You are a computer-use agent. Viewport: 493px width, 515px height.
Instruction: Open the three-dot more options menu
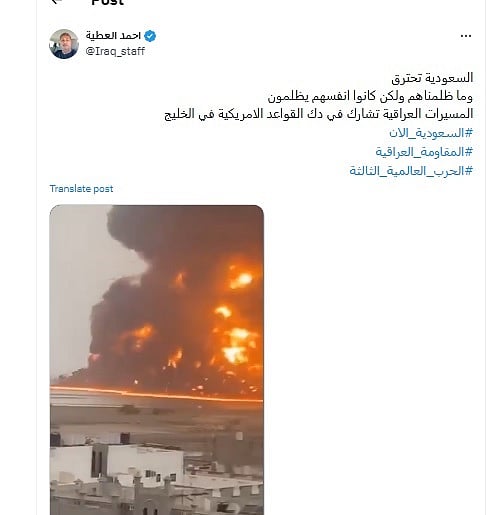465,36
